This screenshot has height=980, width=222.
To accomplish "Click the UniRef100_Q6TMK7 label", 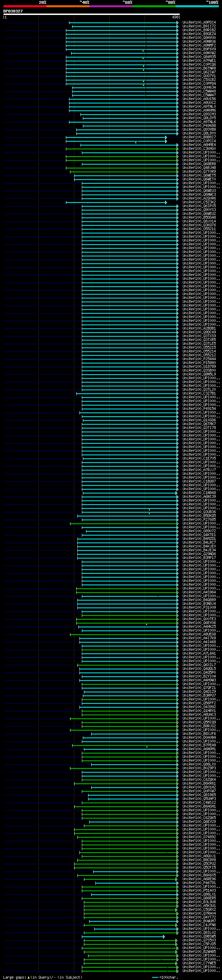I will 199,424.
